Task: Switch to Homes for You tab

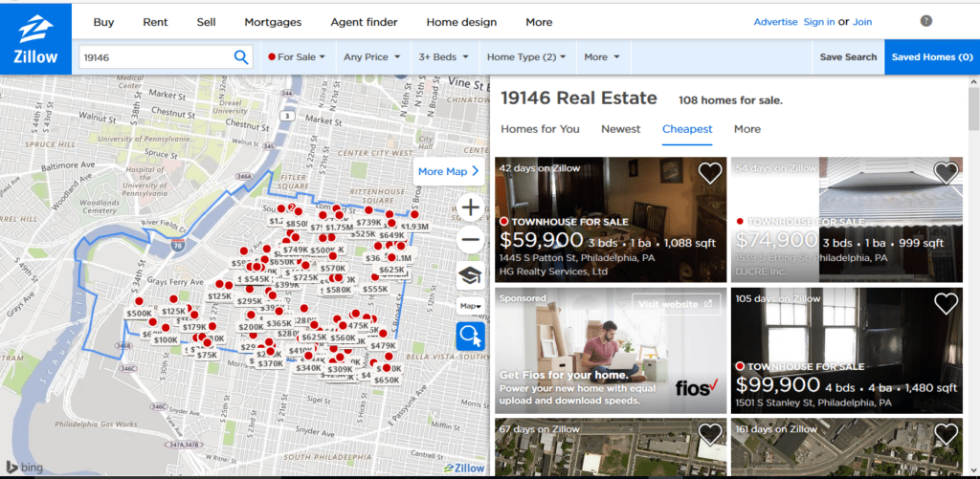Action: tap(540, 129)
